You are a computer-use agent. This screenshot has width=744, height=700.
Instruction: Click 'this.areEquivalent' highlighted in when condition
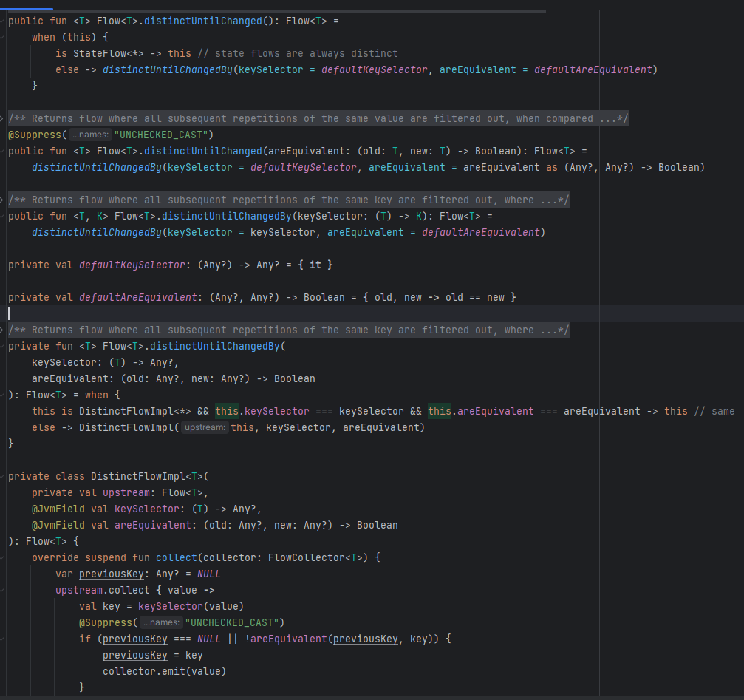click(x=481, y=412)
